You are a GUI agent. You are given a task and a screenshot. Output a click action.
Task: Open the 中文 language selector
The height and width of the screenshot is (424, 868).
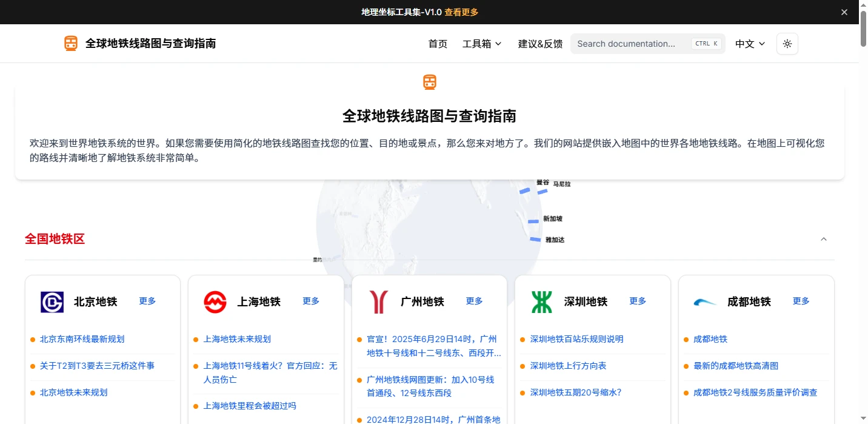pyautogui.click(x=750, y=44)
